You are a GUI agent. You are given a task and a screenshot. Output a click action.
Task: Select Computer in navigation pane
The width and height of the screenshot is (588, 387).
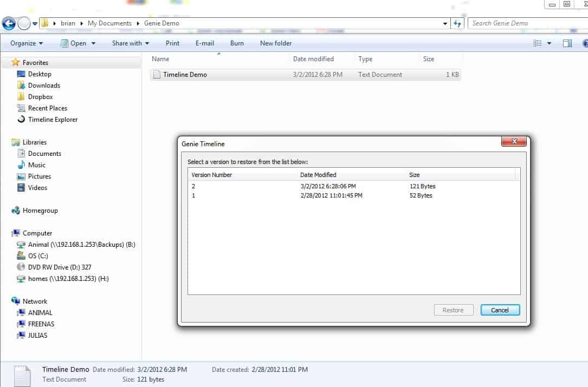(x=37, y=233)
